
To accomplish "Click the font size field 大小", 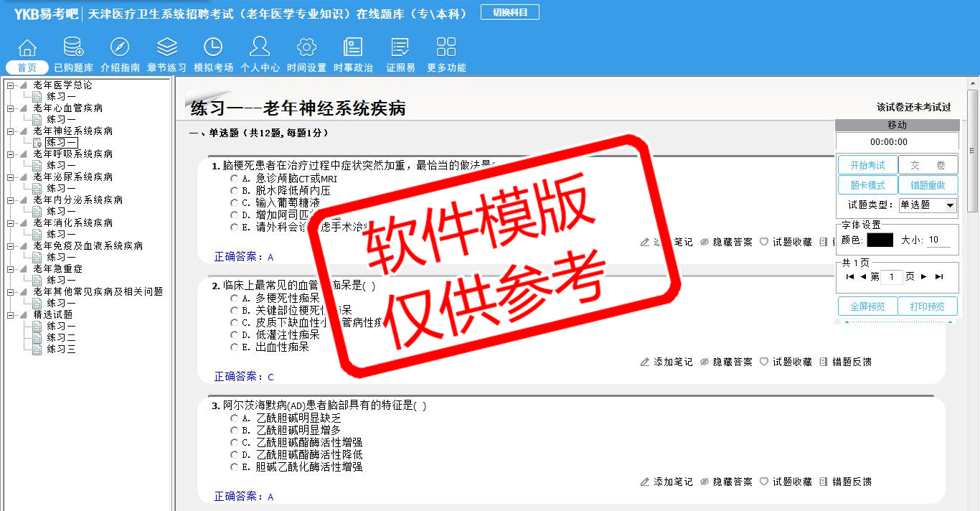I will 939,240.
